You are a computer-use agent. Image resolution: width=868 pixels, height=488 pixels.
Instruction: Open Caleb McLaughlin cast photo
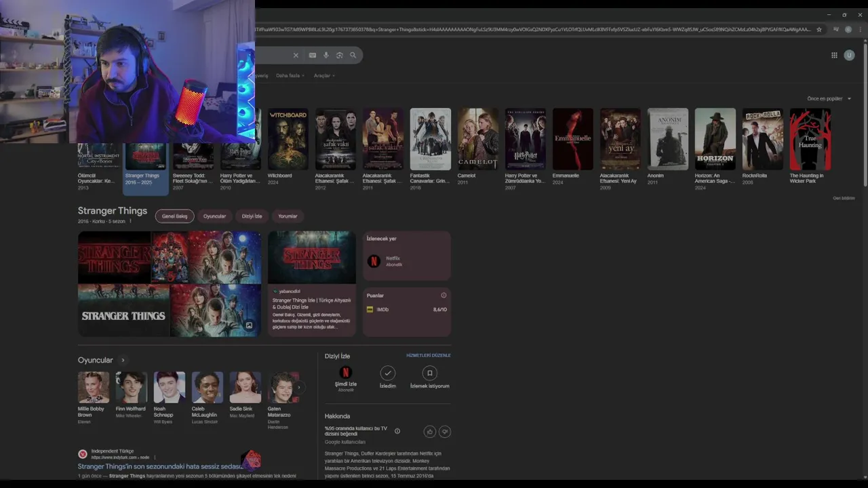tap(208, 387)
